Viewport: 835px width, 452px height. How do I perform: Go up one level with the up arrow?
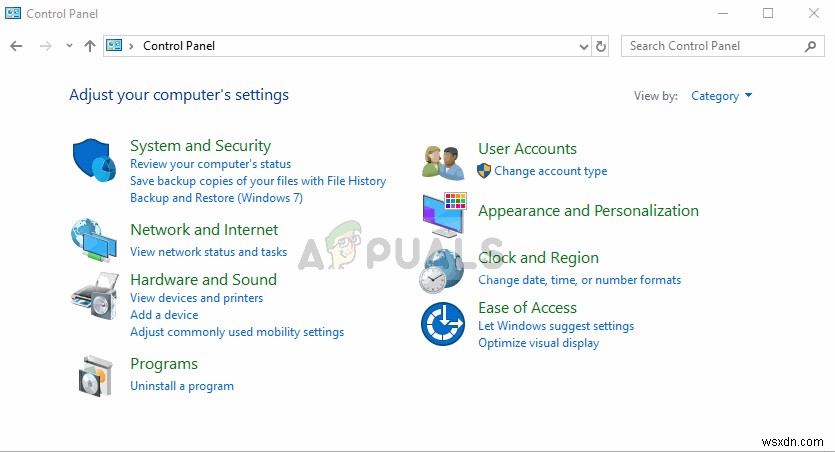89,46
